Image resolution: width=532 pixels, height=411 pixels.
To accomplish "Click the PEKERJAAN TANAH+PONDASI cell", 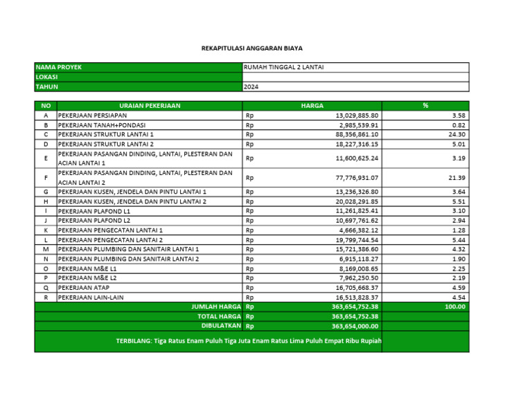I will pyautogui.click(x=150, y=125).
